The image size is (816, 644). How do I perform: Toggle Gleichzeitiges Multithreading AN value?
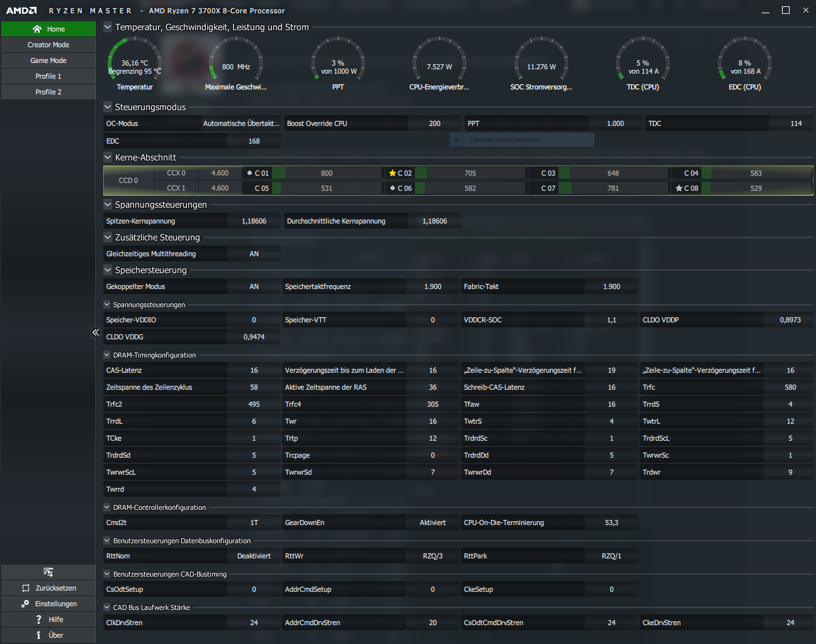tap(254, 254)
